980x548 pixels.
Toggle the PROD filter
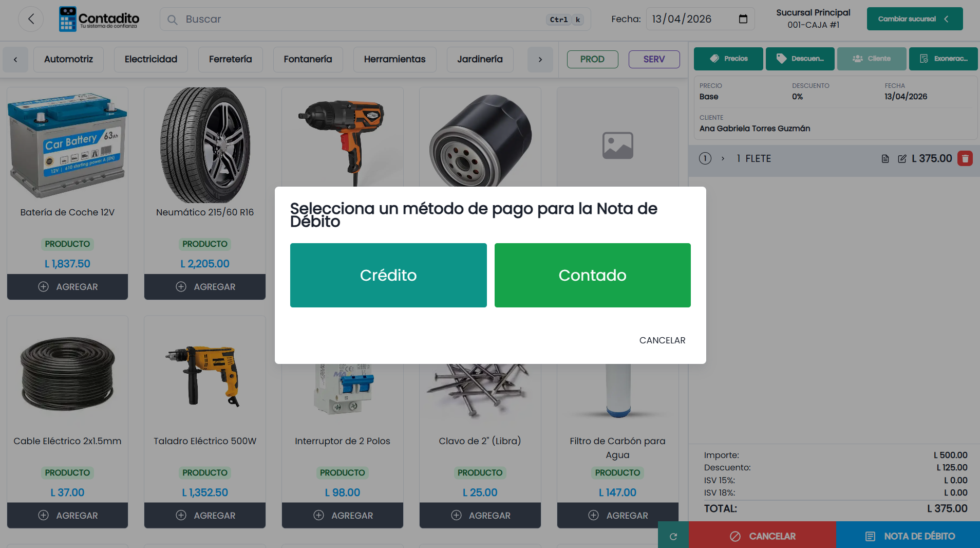point(592,59)
